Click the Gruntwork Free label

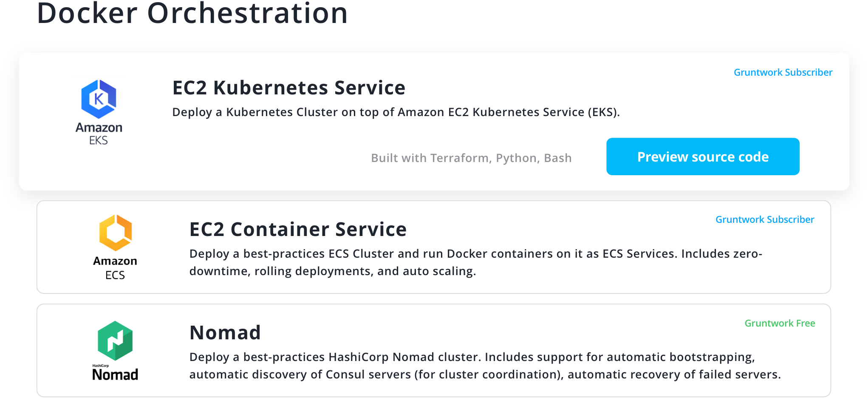point(780,323)
